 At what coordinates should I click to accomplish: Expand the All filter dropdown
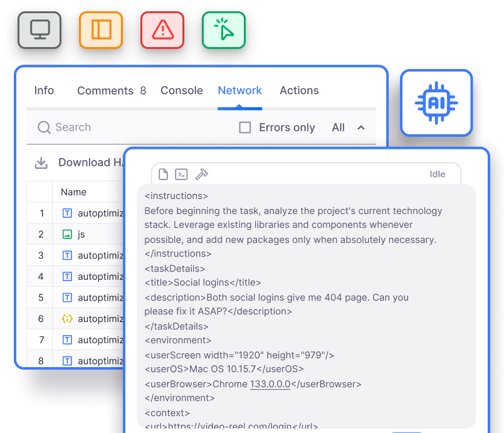pos(339,127)
